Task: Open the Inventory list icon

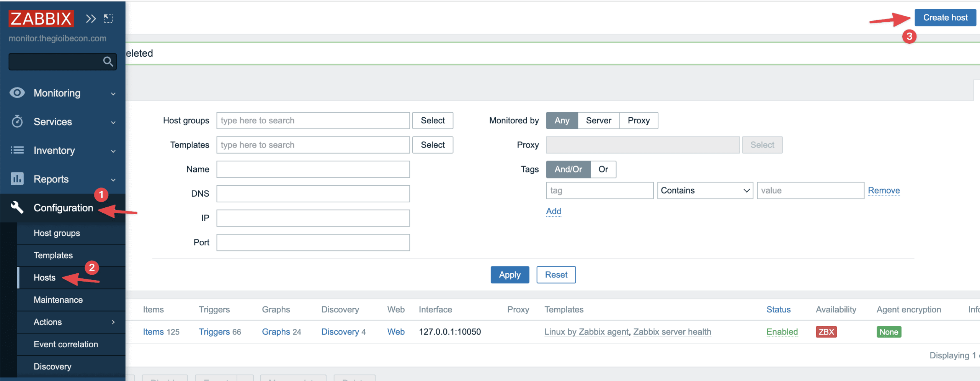Action: (17, 150)
